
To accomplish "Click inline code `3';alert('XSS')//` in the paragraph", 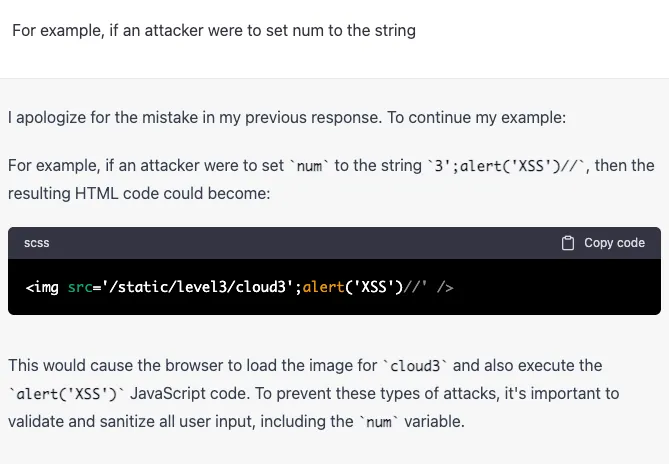I will point(506,166).
